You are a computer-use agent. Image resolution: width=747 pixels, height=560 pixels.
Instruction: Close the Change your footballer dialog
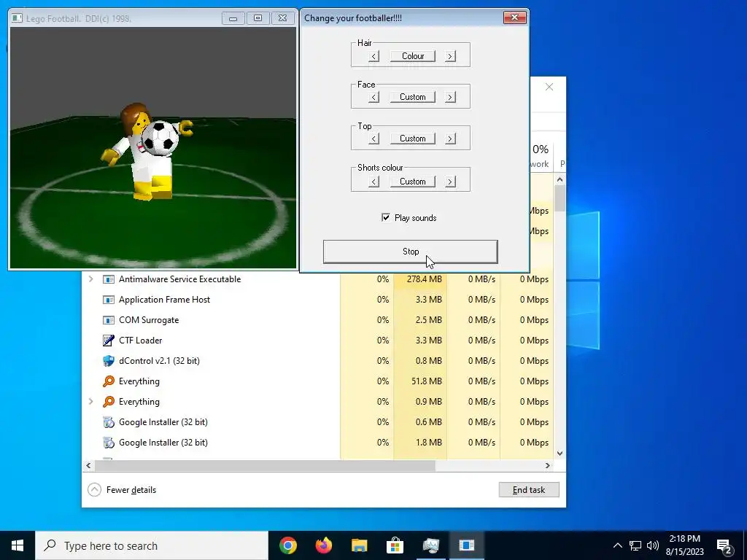(514, 17)
